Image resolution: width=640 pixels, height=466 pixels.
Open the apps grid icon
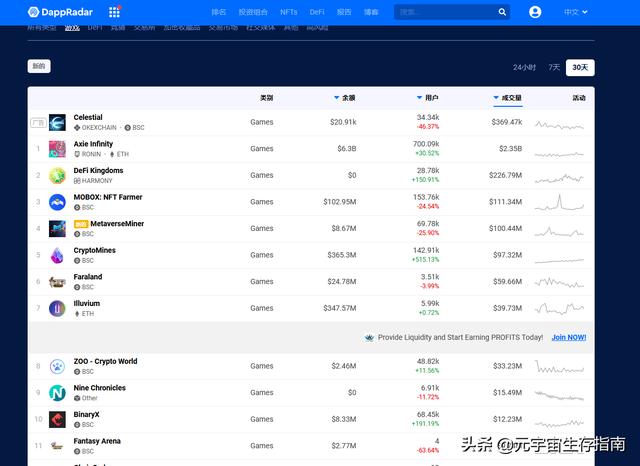pos(115,12)
